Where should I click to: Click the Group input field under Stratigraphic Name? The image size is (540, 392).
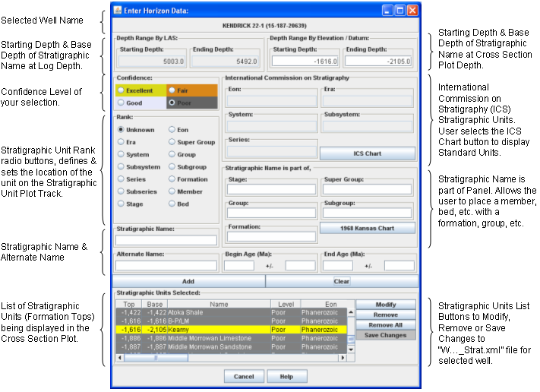271,213
